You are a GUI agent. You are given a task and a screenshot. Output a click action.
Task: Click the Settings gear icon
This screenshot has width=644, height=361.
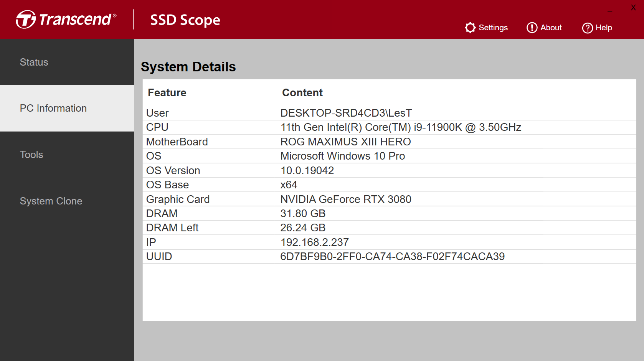click(x=470, y=28)
